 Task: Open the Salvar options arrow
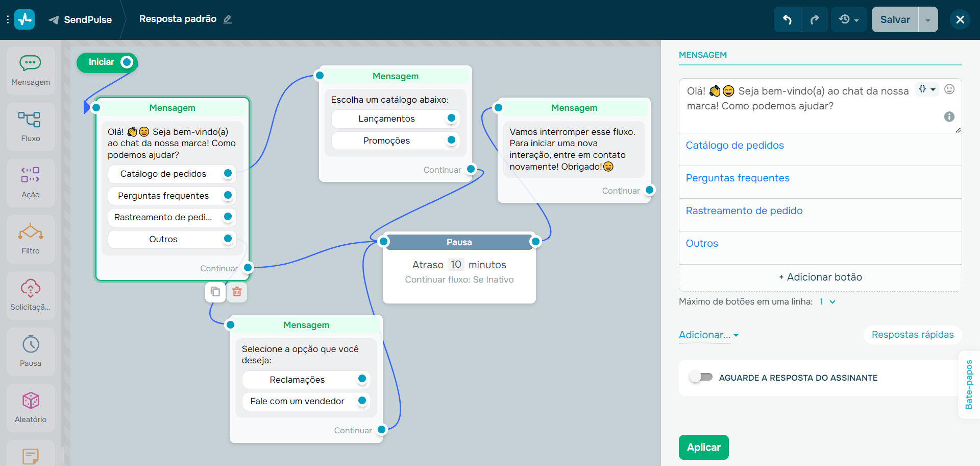tap(928, 19)
